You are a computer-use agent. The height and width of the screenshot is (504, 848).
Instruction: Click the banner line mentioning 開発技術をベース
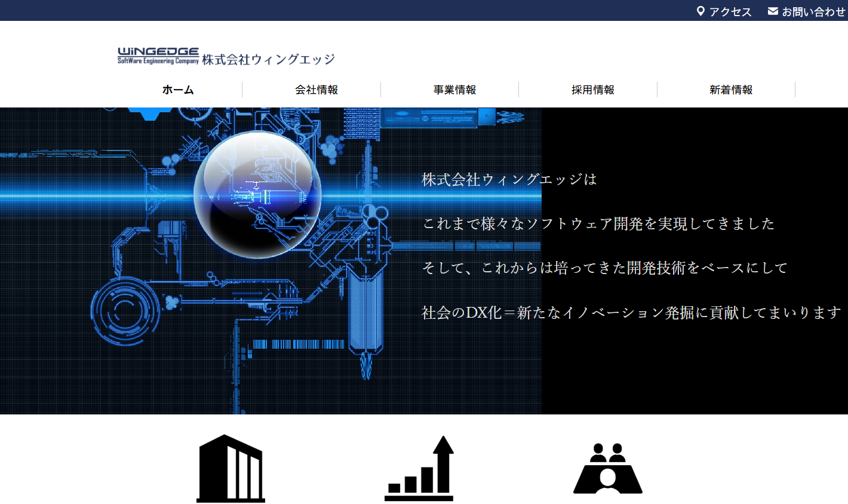pyautogui.click(x=604, y=268)
